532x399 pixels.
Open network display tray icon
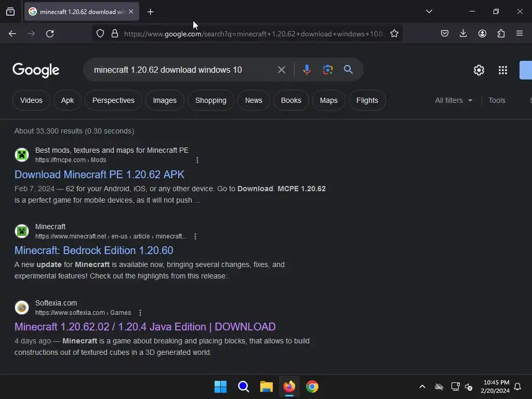[x=455, y=387]
